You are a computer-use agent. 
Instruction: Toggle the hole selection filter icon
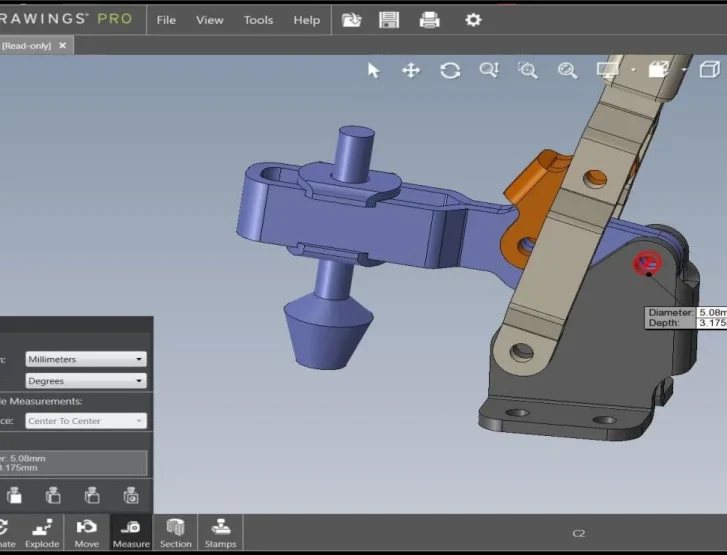tap(131, 495)
